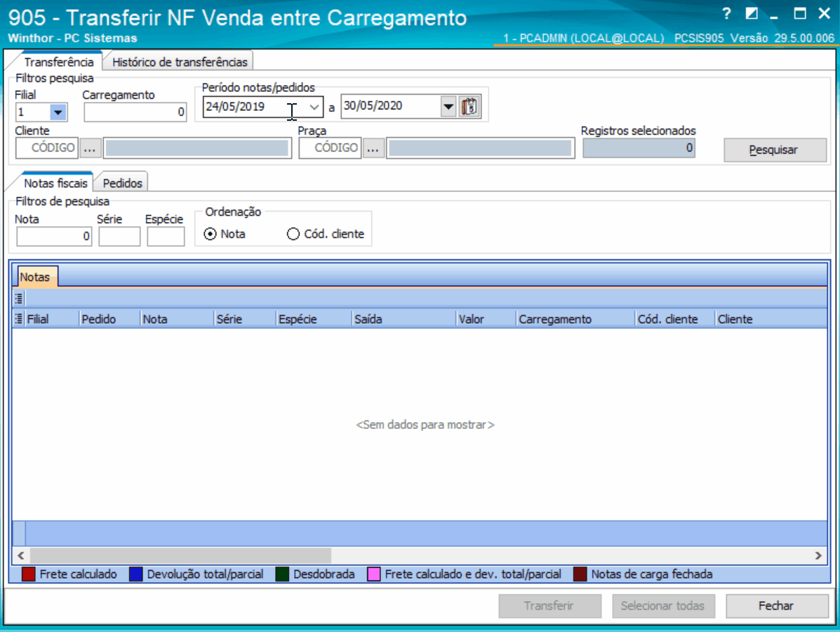This screenshot has height=632, width=840.
Task: Click the horizontal scrollbar right arrow
Action: click(x=818, y=555)
